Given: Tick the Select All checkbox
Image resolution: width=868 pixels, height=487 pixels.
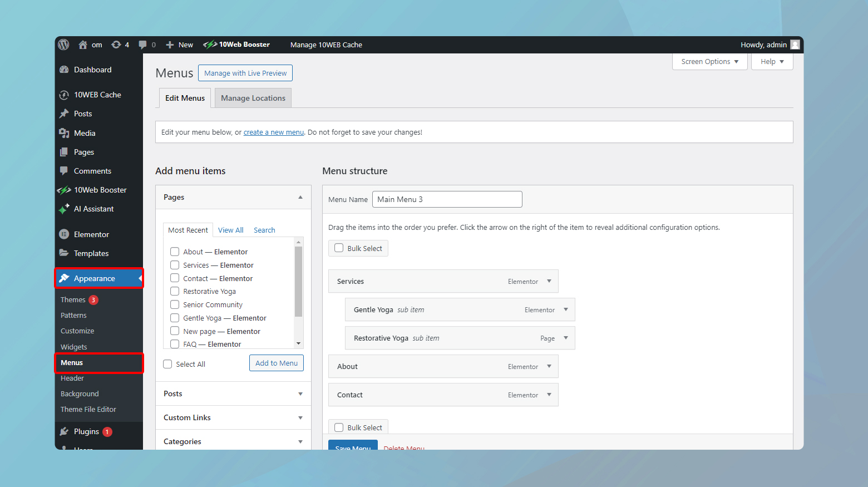Looking at the screenshot, I should tap(167, 364).
